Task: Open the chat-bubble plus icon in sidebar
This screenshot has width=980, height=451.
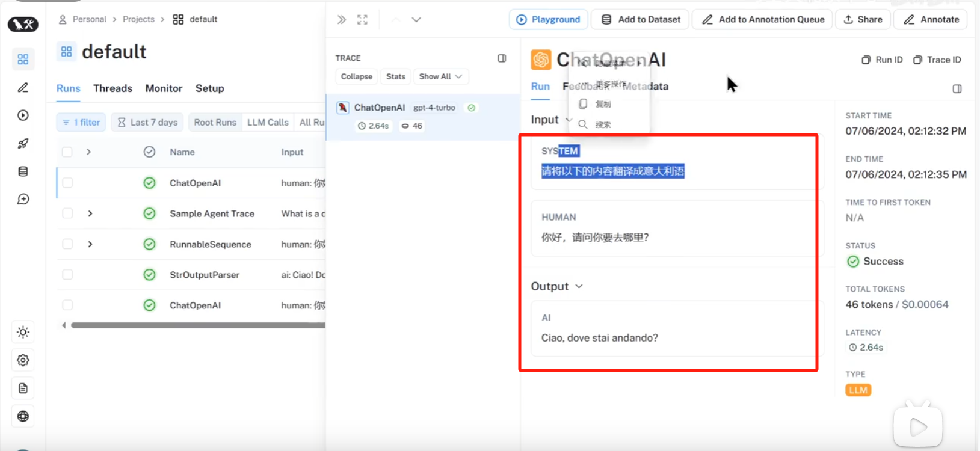Action: [23, 199]
